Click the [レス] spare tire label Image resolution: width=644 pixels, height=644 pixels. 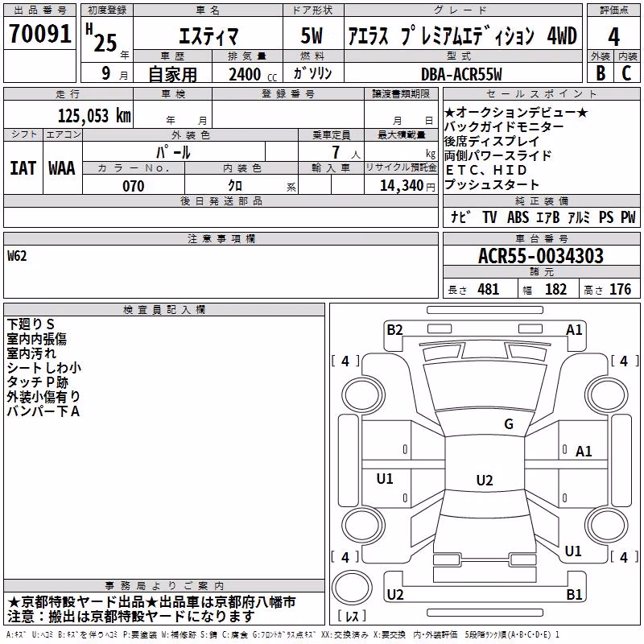click(x=352, y=616)
